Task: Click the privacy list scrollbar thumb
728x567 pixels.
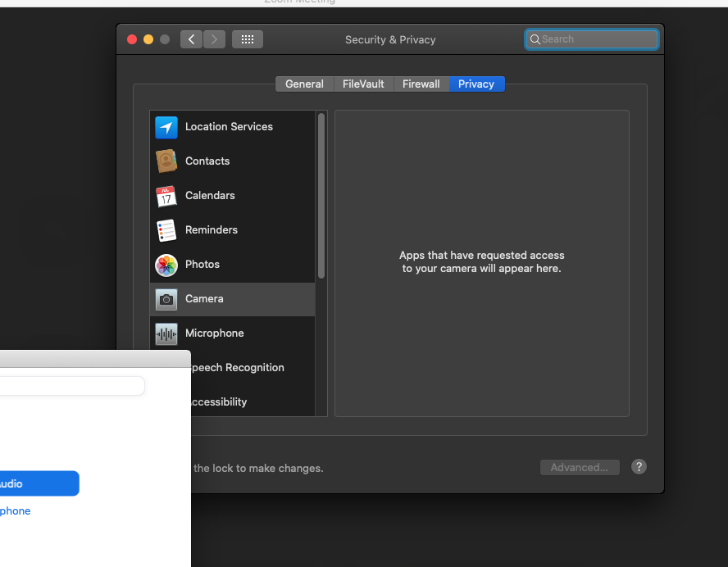Action: click(x=321, y=196)
